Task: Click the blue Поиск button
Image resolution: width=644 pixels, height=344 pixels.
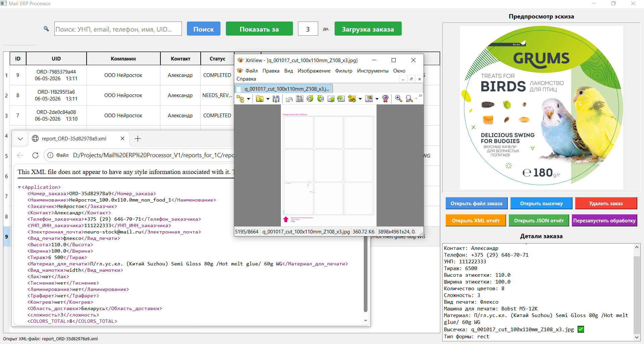Action: click(x=204, y=29)
